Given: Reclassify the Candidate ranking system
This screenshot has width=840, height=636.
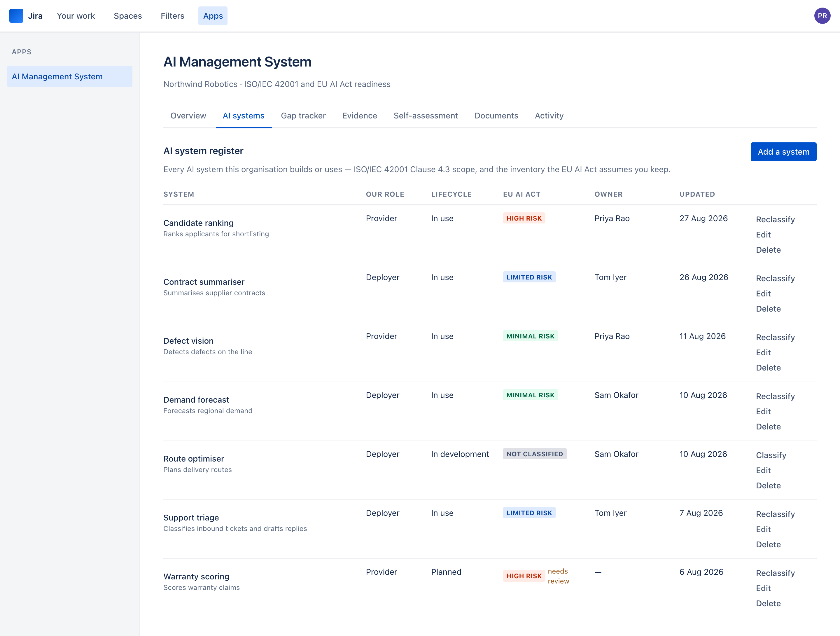Looking at the screenshot, I should (x=775, y=220).
